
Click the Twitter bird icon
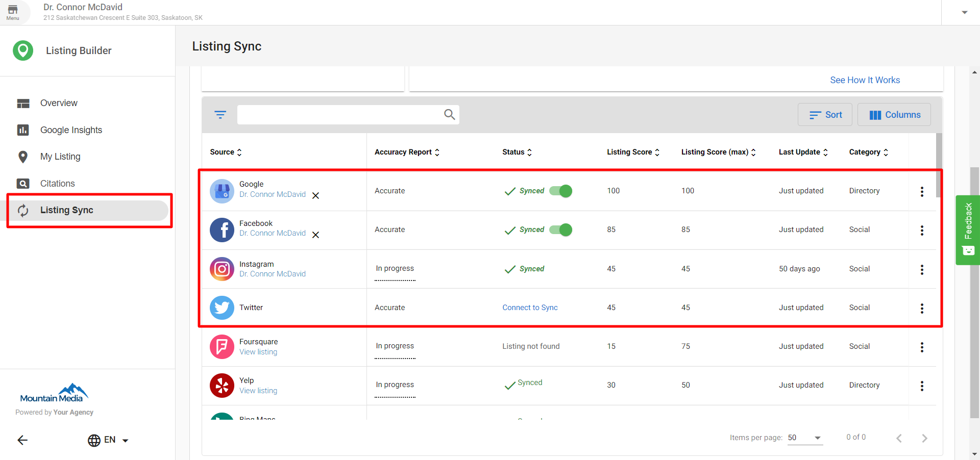coord(222,308)
